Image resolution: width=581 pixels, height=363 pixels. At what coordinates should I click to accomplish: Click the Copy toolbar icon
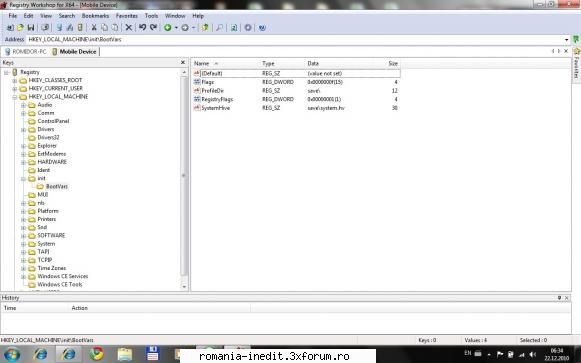tap(104, 27)
